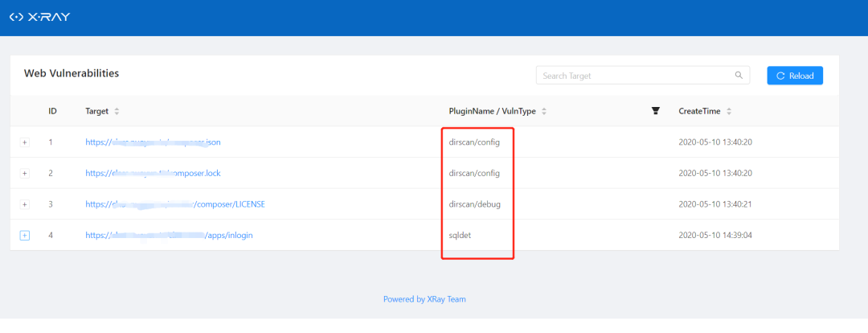Expand row 3 composer/LICENSE details
Viewport: 868px width, 333px height.
[24, 204]
